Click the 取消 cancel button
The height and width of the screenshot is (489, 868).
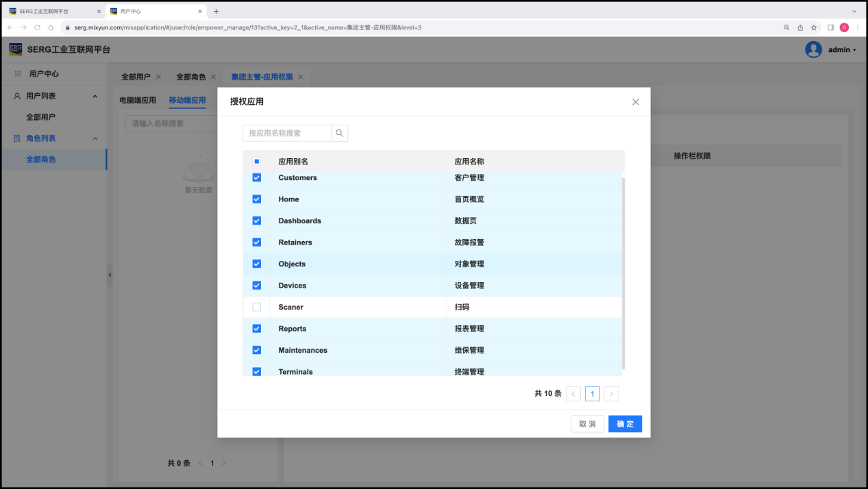[x=587, y=424]
